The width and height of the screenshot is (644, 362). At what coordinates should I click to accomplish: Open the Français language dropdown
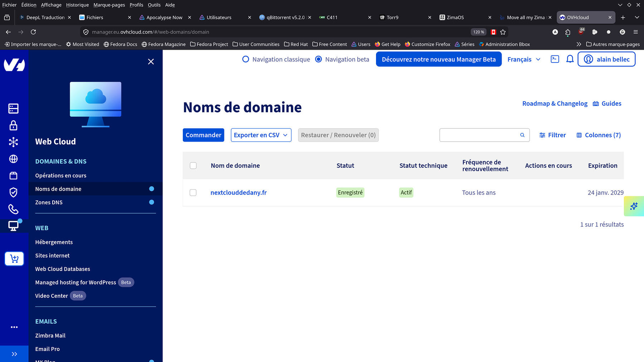[524, 59]
